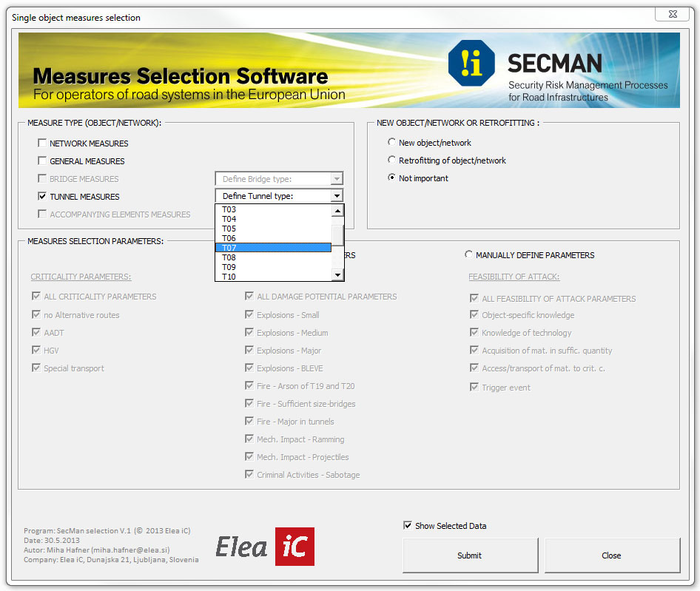The width and height of the screenshot is (700, 591).
Task: Click the Elea iC red logo
Action: coord(294,547)
